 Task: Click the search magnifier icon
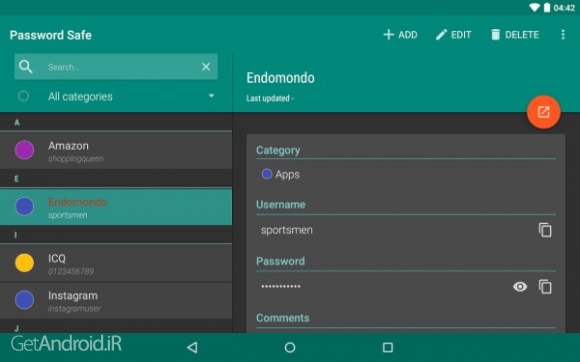click(x=26, y=67)
